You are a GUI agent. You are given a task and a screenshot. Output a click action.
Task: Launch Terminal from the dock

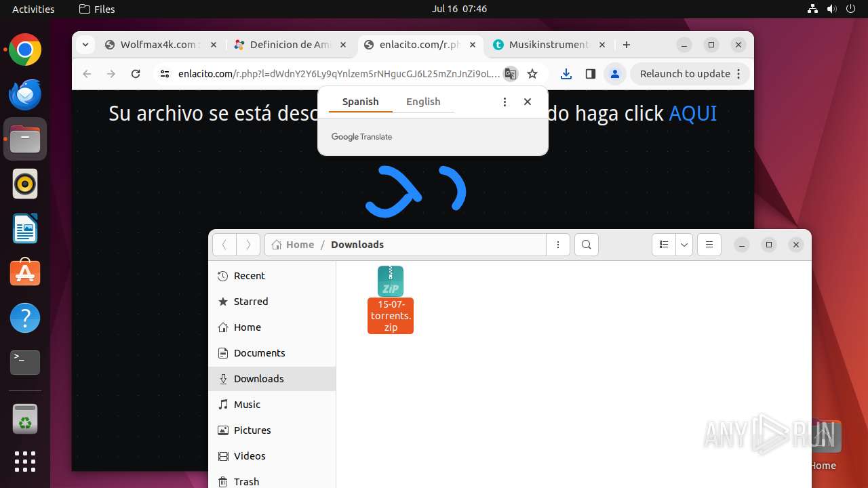[25, 362]
